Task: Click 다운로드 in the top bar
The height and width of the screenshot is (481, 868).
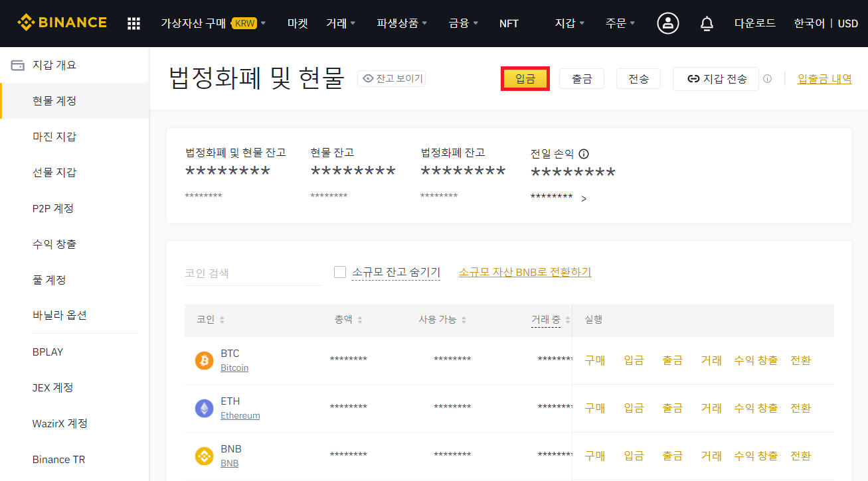Action: [754, 23]
